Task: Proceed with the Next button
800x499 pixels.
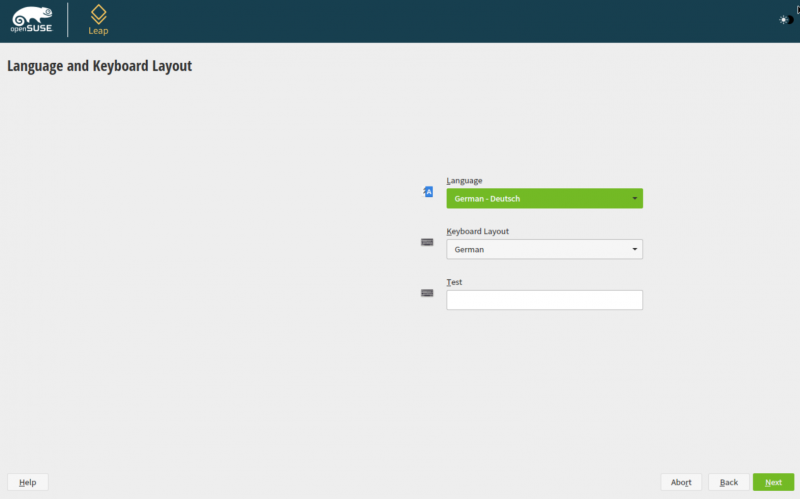Action: coord(773,482)
